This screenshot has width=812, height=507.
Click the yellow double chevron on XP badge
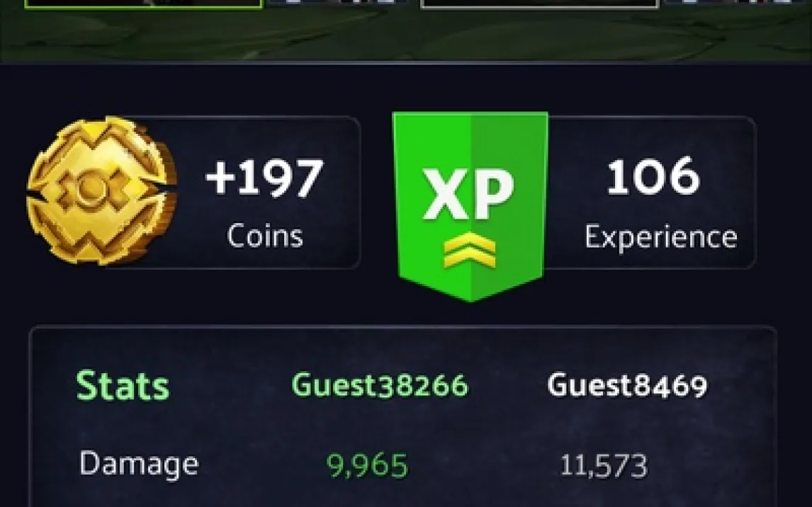[x=470, y=250]
